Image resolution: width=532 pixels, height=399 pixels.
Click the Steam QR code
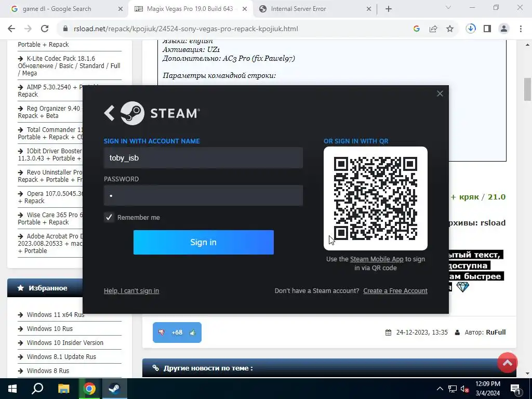coord(376,198)
